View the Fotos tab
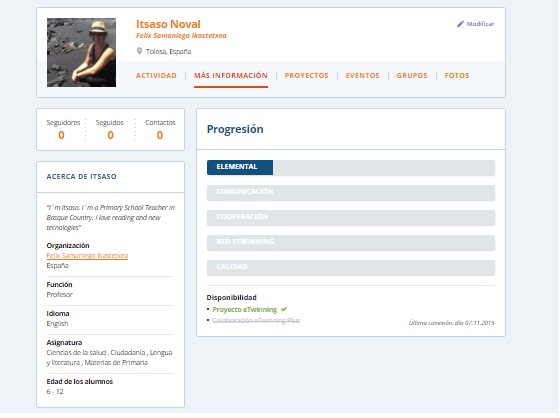This screenshot has height=418, width=560. [x=457, y=75]
